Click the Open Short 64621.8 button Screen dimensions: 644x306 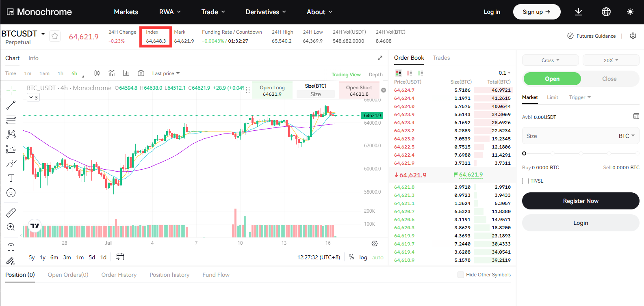tap(359, 91)
